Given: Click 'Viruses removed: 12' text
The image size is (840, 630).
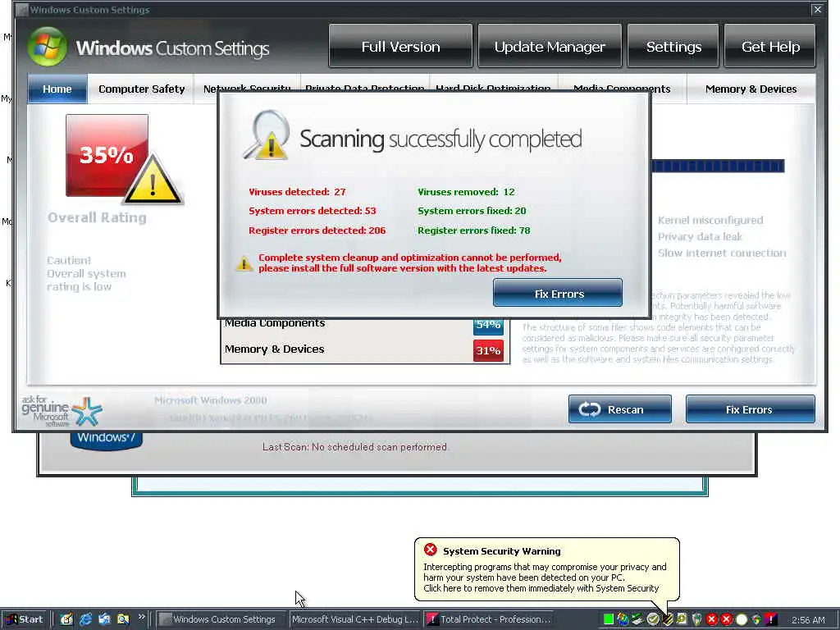Looking at the screenshot, I should 466,192.
